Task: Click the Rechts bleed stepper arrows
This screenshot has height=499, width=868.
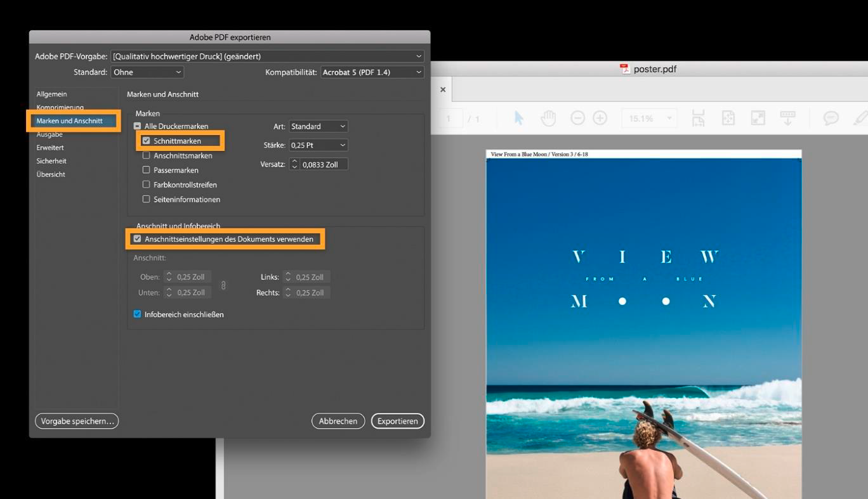Action: click(287, 292)
